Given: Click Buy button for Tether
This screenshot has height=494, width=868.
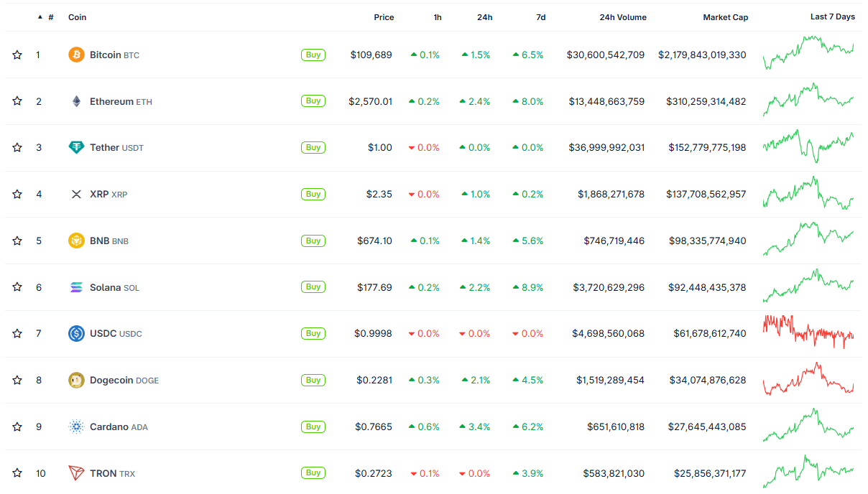Looking at the screenshot, I should point(313,147).
